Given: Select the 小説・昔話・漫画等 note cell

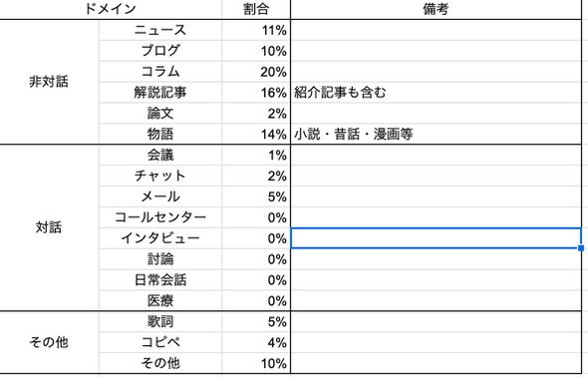Looking at the screenshot, I should (x=436, y=134).
